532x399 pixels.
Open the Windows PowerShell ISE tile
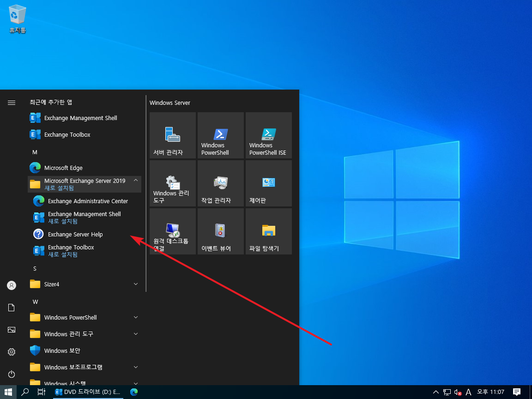tap(269, 135)
